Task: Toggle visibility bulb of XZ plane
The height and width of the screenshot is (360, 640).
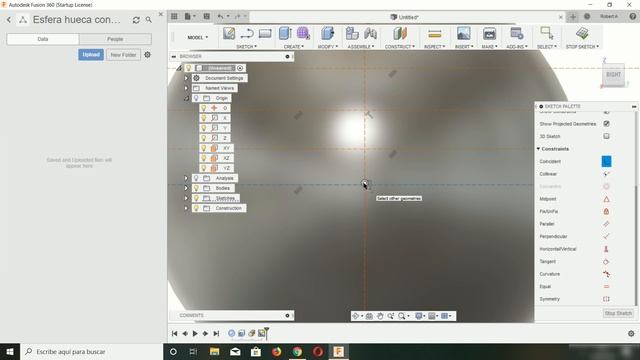Action: click(204, 158)
